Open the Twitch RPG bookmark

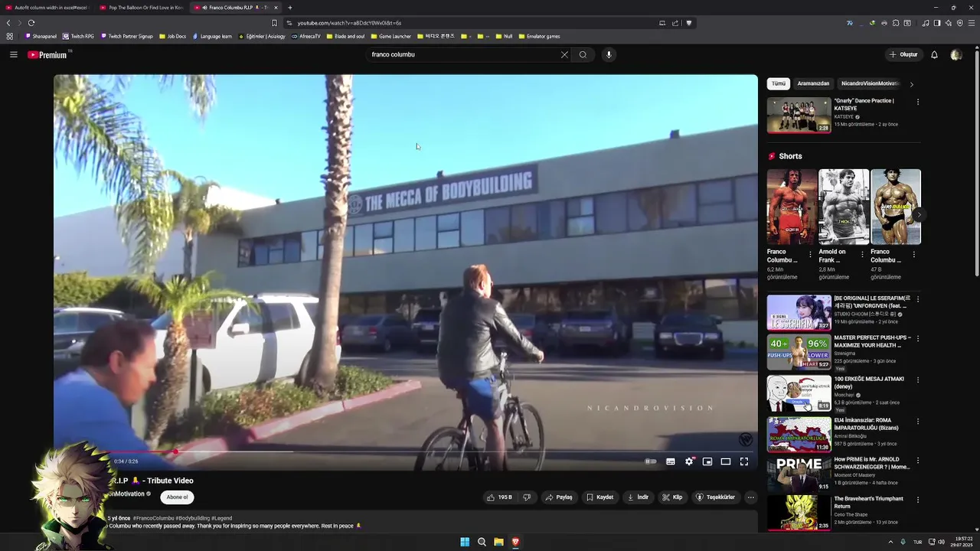click(x=78, y=36)
